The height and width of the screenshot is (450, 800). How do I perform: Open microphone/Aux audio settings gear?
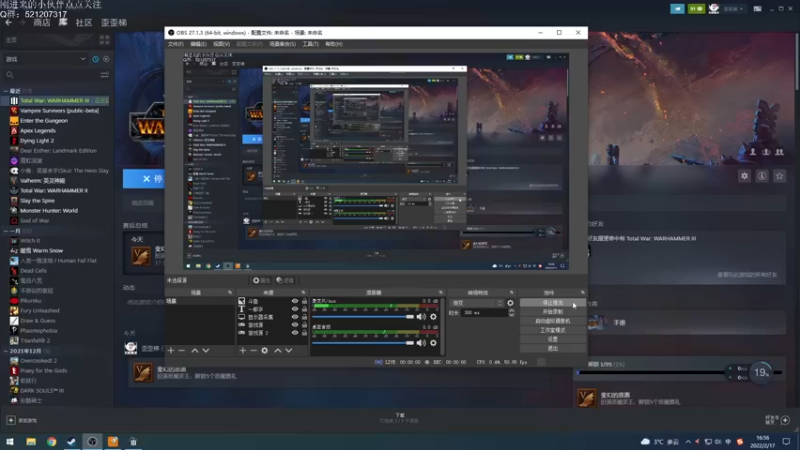click(x=433, y=317)
